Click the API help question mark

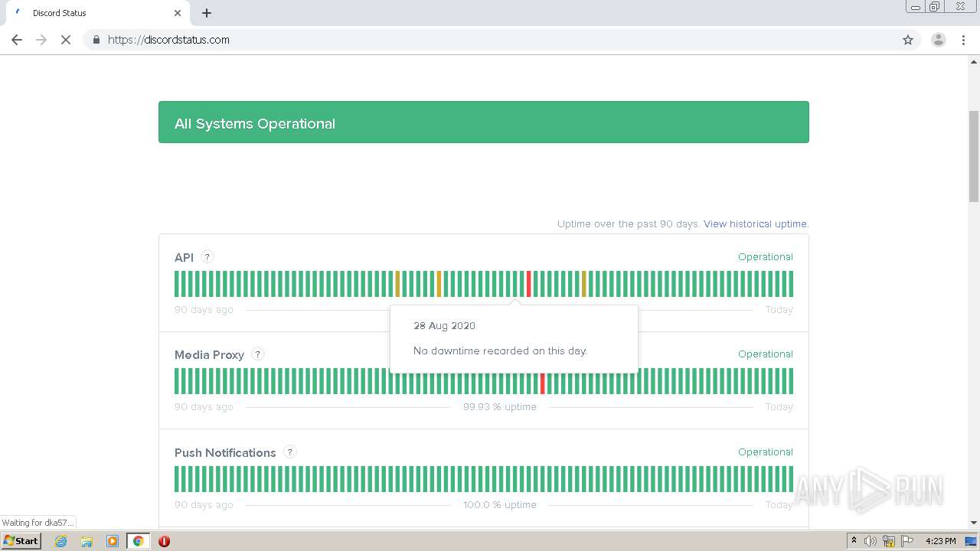tap(207, 257)
